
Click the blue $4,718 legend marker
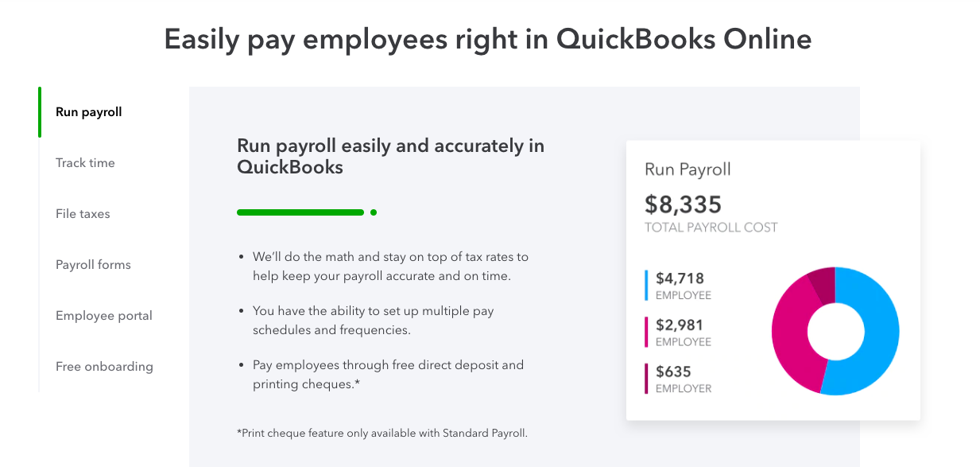tap(646, 285)
